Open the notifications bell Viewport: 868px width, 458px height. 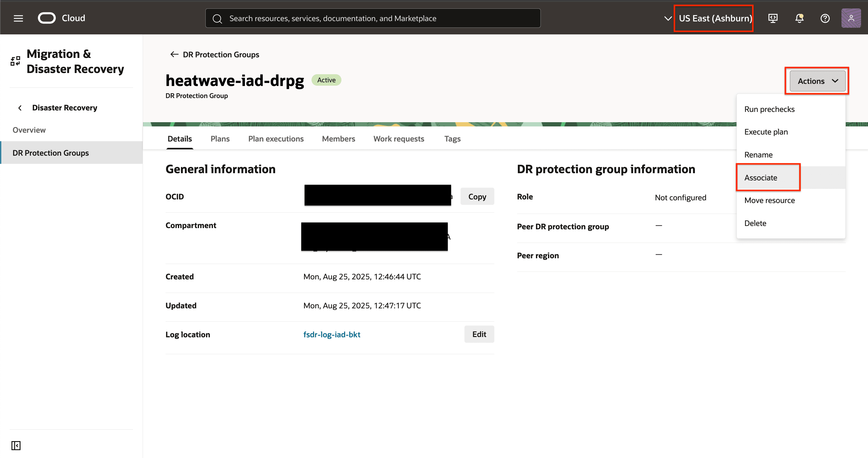(799, 18)
